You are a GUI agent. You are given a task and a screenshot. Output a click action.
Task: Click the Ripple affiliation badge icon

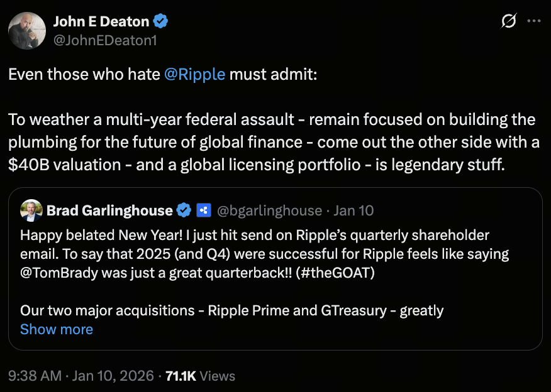tap(203, 210)
